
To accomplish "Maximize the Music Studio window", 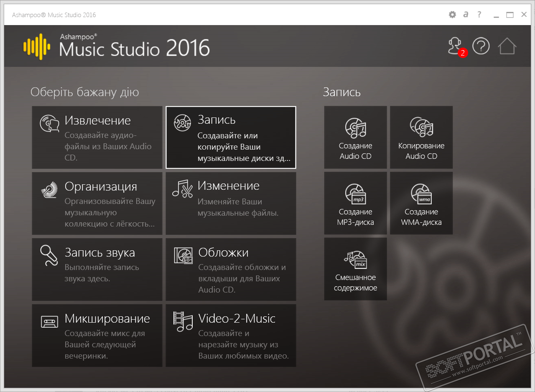I will coord(510,15).
